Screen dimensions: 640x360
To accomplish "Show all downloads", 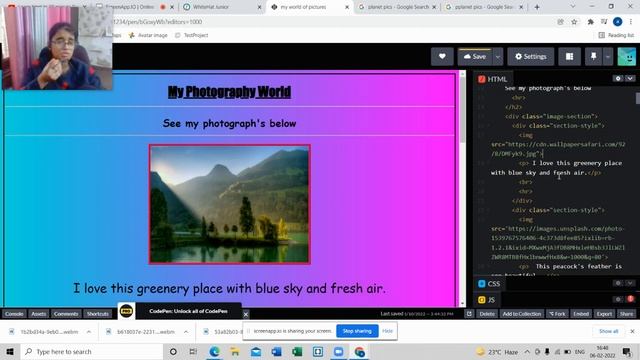I will pos(609,331).
